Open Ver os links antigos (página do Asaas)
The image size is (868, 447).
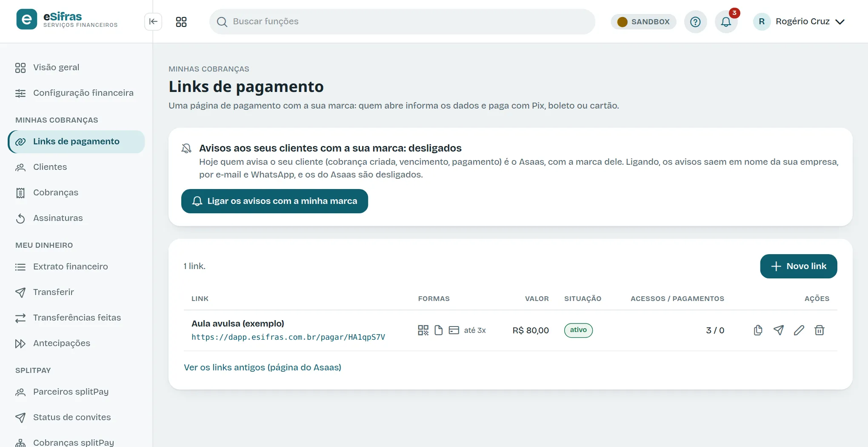(263, 367)
